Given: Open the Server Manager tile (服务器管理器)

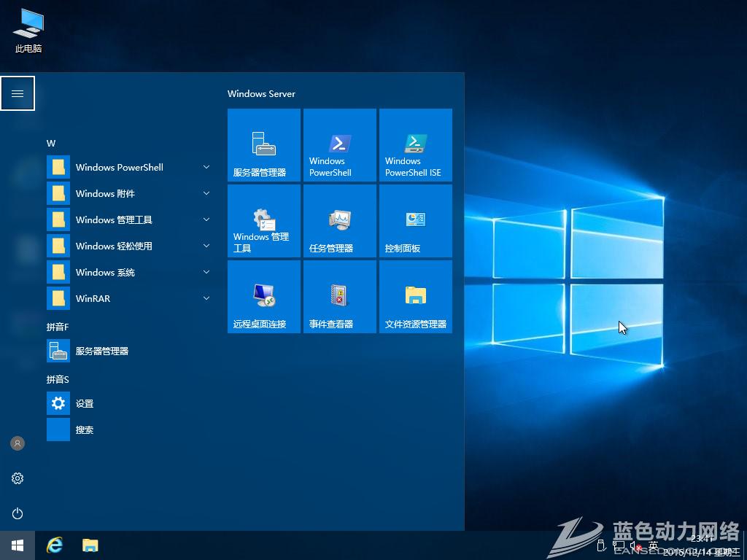Looking at the screenshot, I should coord(263,145).
